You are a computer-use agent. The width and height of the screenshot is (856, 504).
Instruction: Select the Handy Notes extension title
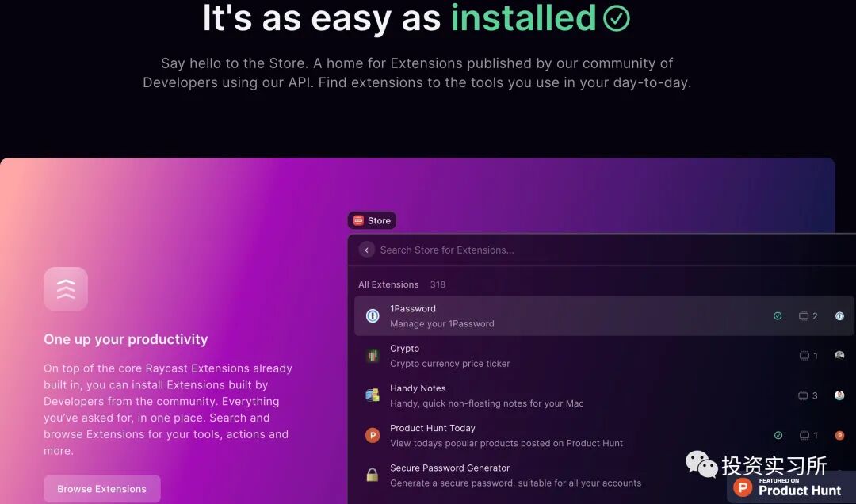pyautogui.click(x=418, y=388)
